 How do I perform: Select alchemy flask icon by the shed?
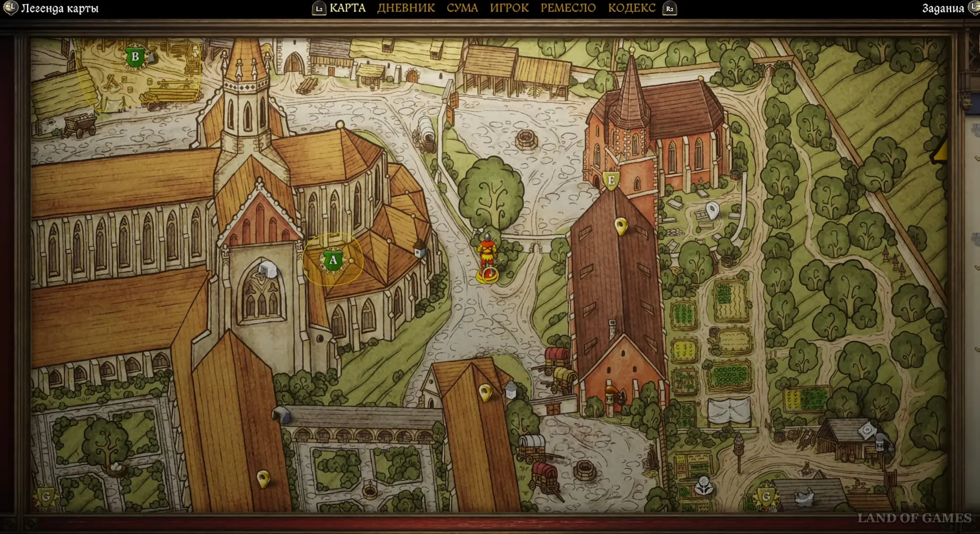pyautogui.click(x=880, y=443)
